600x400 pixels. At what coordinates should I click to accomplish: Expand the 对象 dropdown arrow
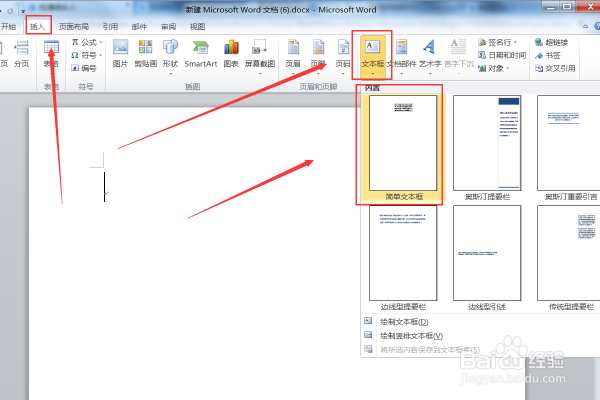(508, 69)
